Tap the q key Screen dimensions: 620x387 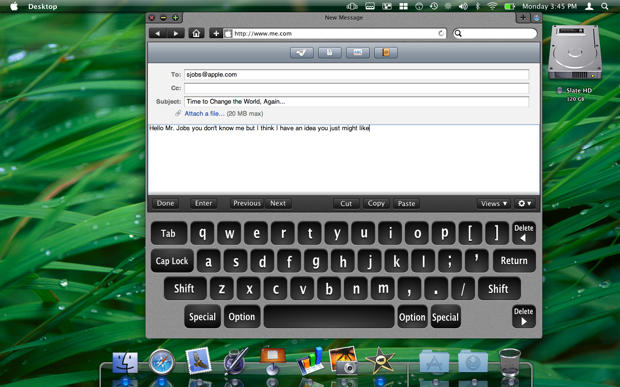coord(202,233)
